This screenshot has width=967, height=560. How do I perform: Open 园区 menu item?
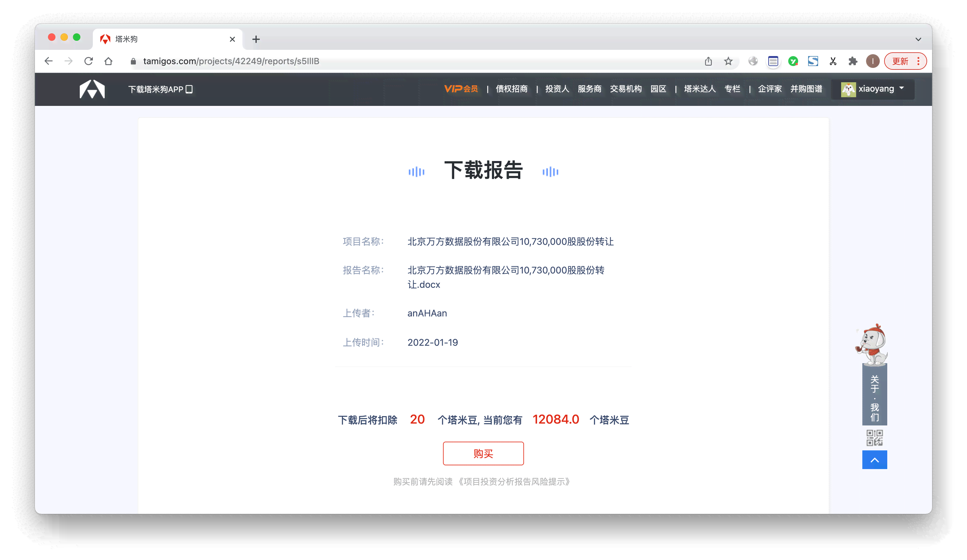coord(658,89)
